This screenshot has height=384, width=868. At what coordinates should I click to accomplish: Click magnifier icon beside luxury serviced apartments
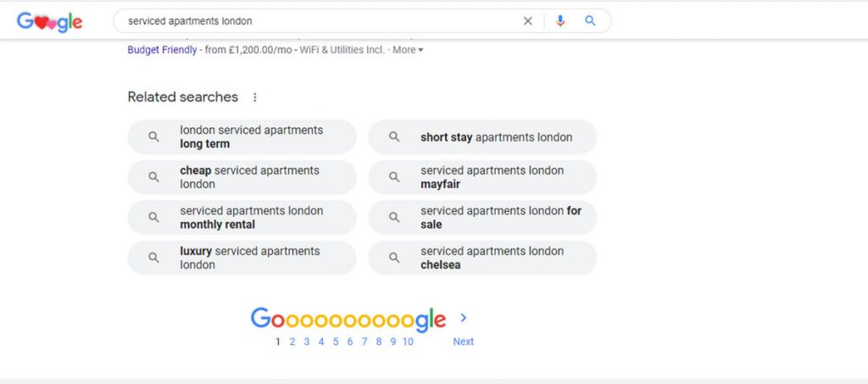(154, 258)
